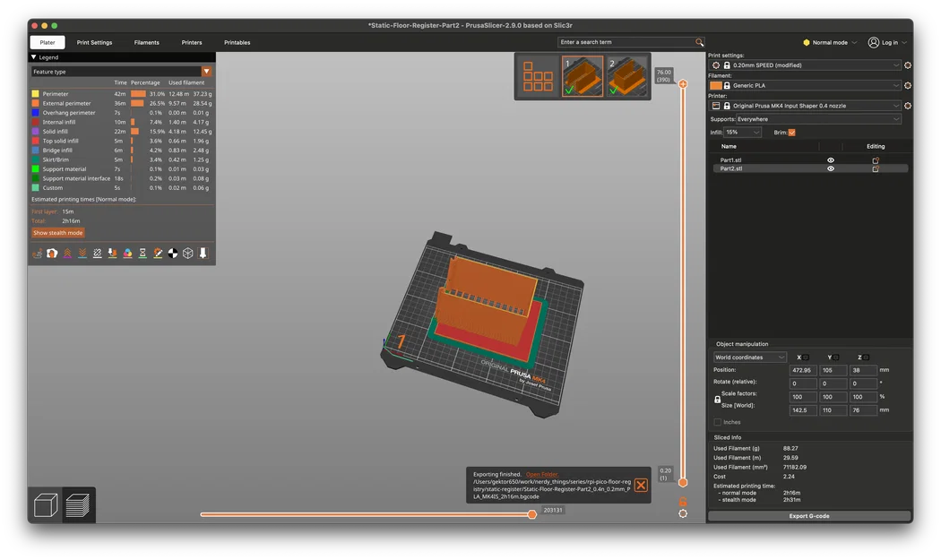Open Supports Everywhere dropdown
The image size is (941, 560).
click(x=818, y=119)
